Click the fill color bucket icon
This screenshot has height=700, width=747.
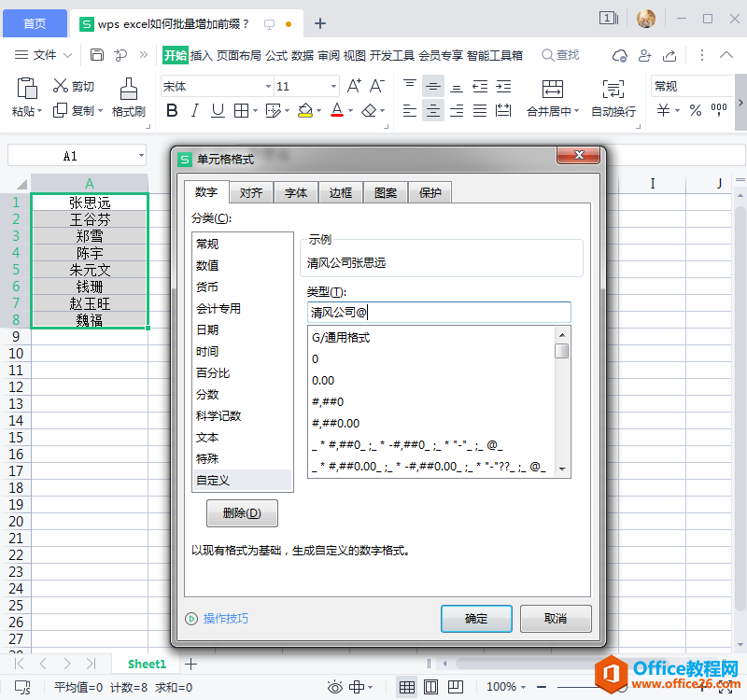[x=305, y=110]
